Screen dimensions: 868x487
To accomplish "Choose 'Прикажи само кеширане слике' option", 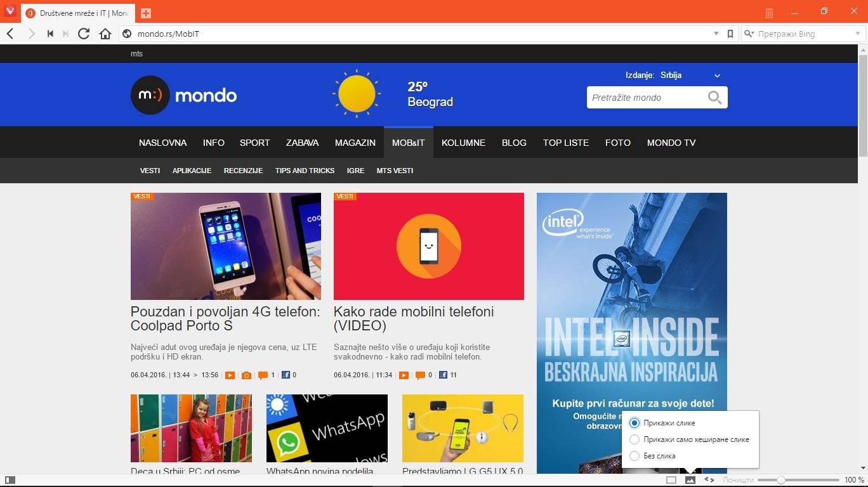I will click(635, 439).
